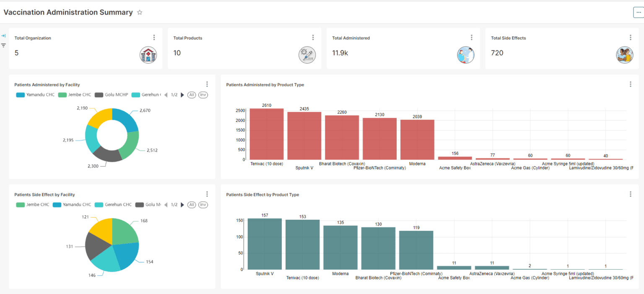This screenshot has height=294, width=644.
Task: Toggle Golu MCHP series visibility
Action: pos(104,95)
